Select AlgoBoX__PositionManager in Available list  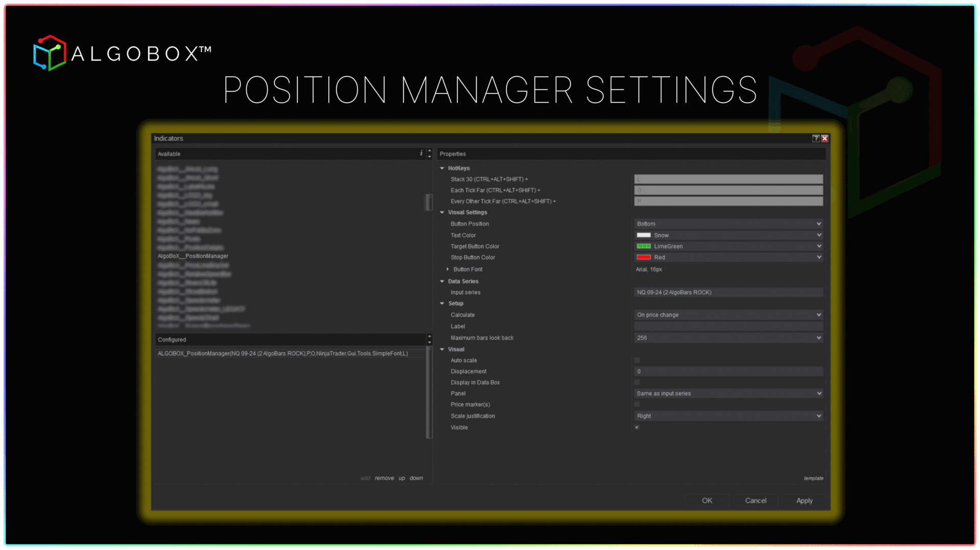point(193,256)
